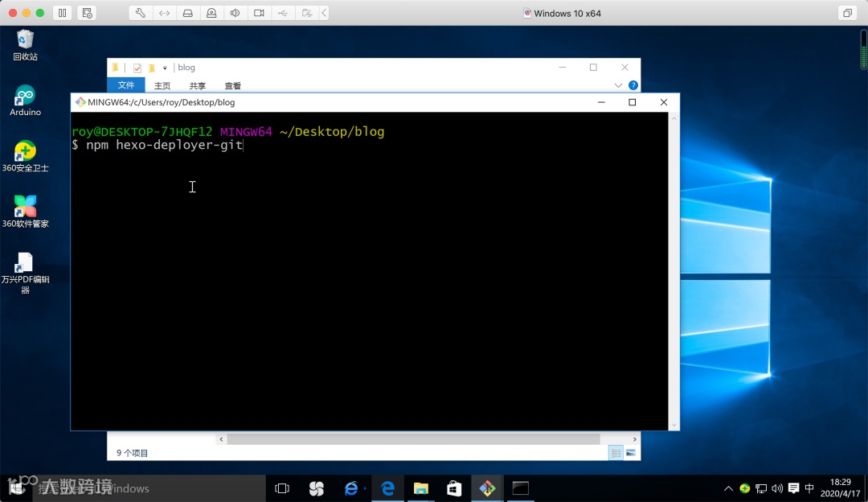Switch Explorer to large icons view

(x=631, y=453)
